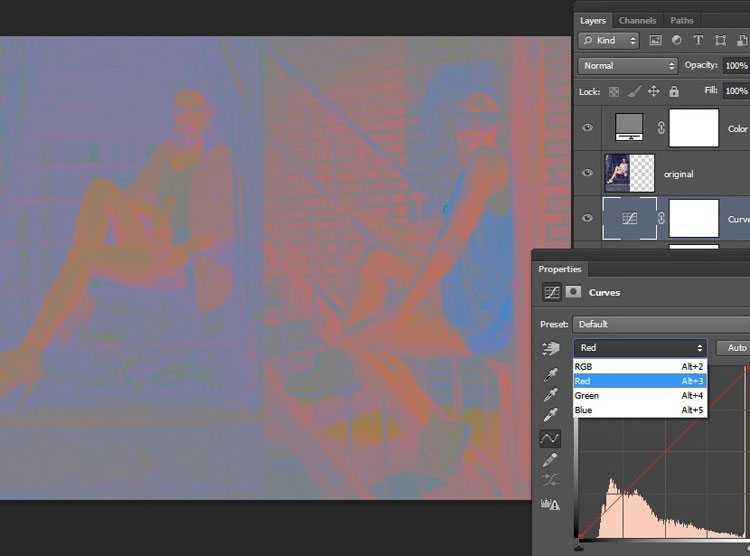This screenshot has height=556, width=750.
Task: Hide the Curves layer with eye icon
Action: point(588,218)
